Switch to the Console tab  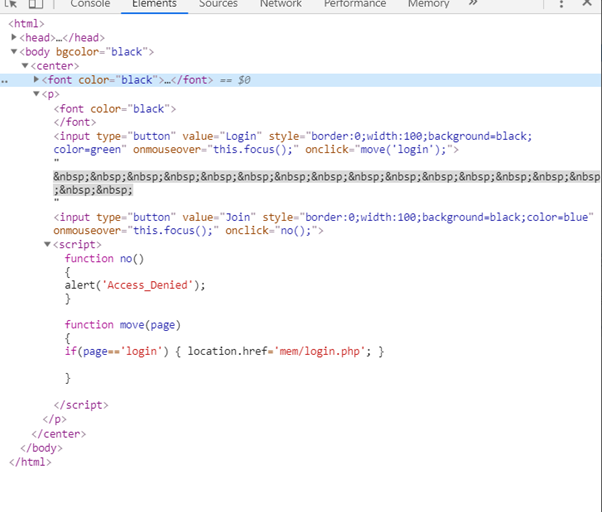click(x=90, y=4)
